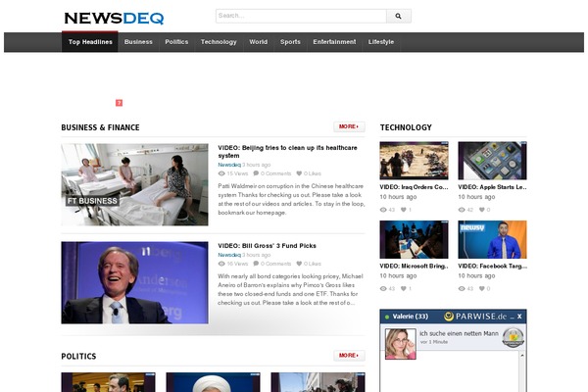Open the World news section
This screenshot has width=588, height=392.
pyautogui.click(x=259, y=42)
